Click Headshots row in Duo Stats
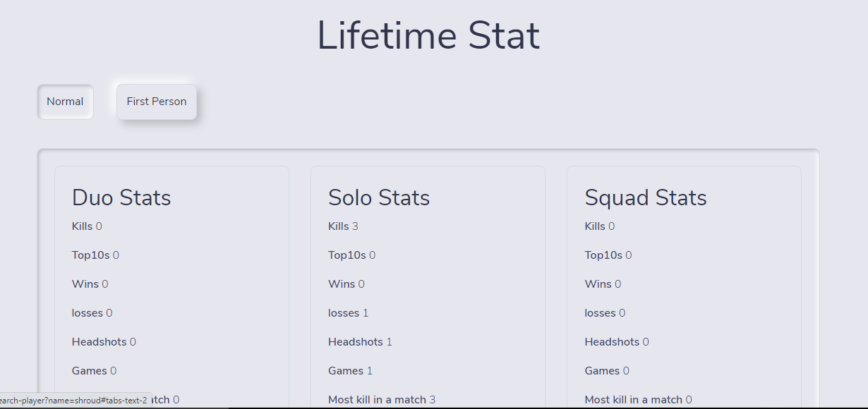The height and width of the screenshot is (409, 868). pyautogui.click(x=104, y=342)
